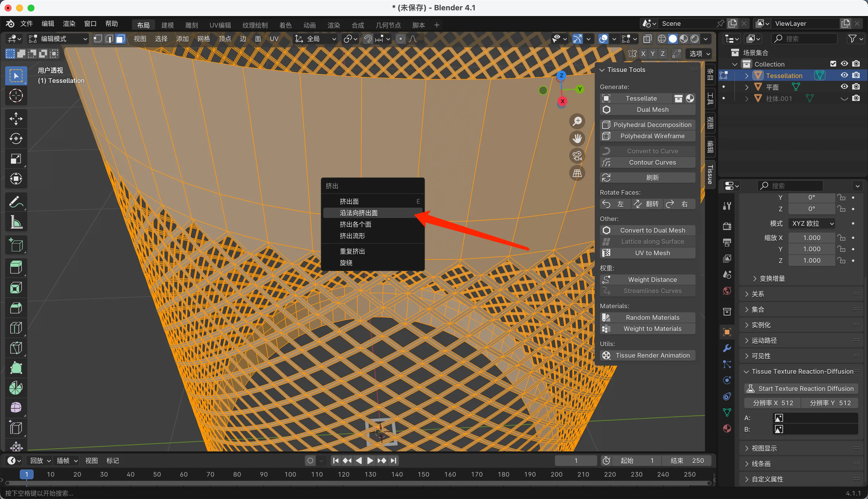Select the Move tool in left toolbar
This screenshot has width=868, height=499.
pos(16,118)
